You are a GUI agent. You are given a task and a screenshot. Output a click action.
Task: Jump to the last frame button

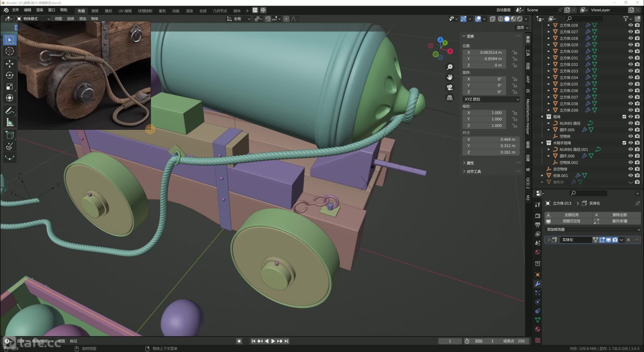point(286,341)
